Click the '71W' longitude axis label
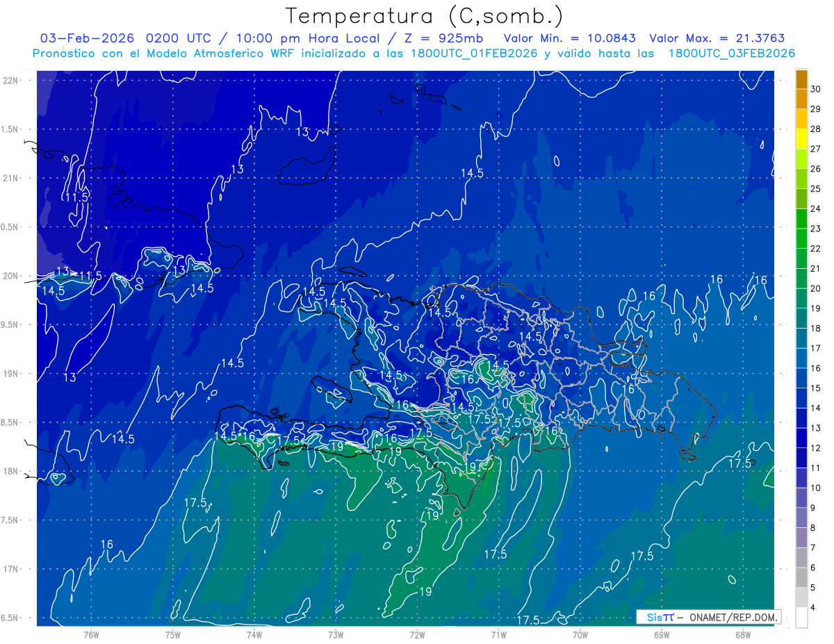The width and height of the screenshot is (834, 644). (498, 634)
